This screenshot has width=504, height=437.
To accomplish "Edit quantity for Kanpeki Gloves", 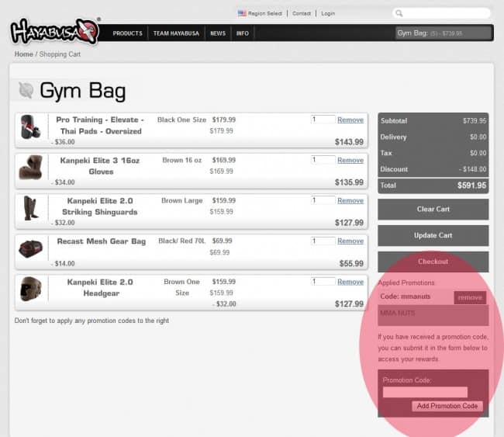I will (x=323, y=160).
